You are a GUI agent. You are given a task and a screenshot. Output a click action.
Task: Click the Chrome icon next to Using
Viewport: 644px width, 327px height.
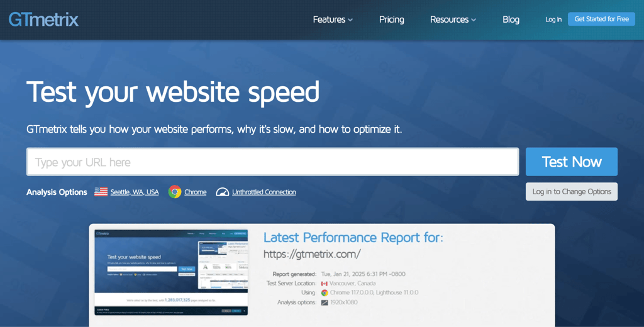(324, 293)
